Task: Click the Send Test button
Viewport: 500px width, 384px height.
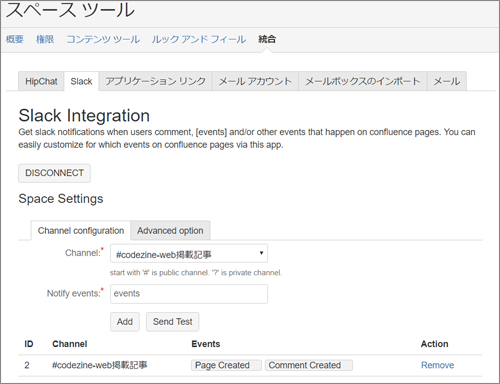Action: [172, 322]
